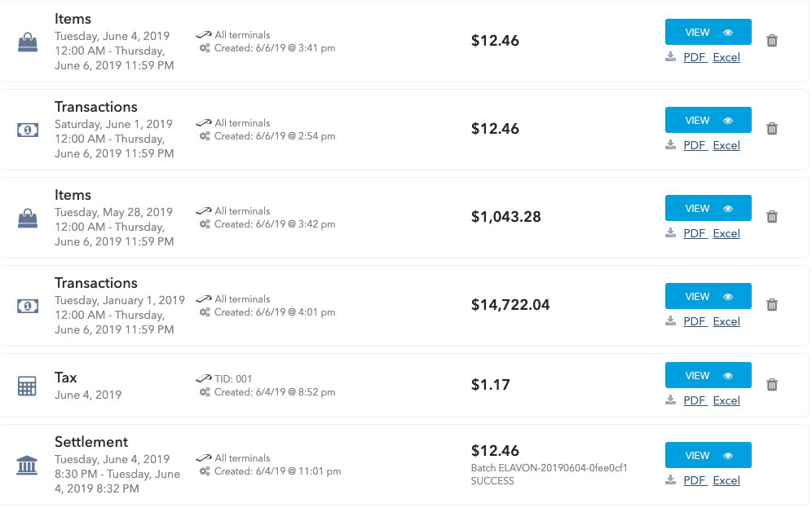Click shopping bag icon of $1,043.28 report

tap(28, 219)
